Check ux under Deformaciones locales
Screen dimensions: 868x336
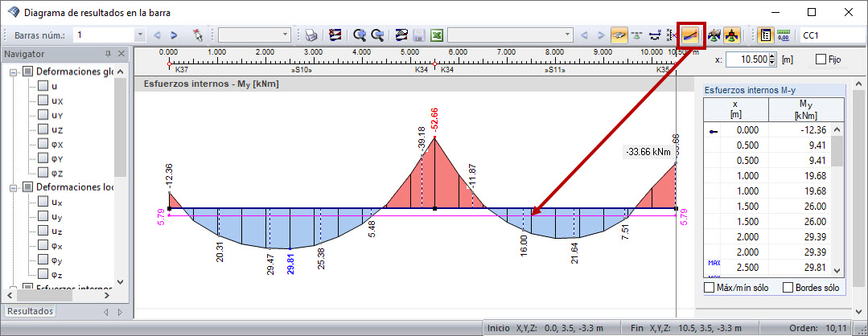click(43, 202)
